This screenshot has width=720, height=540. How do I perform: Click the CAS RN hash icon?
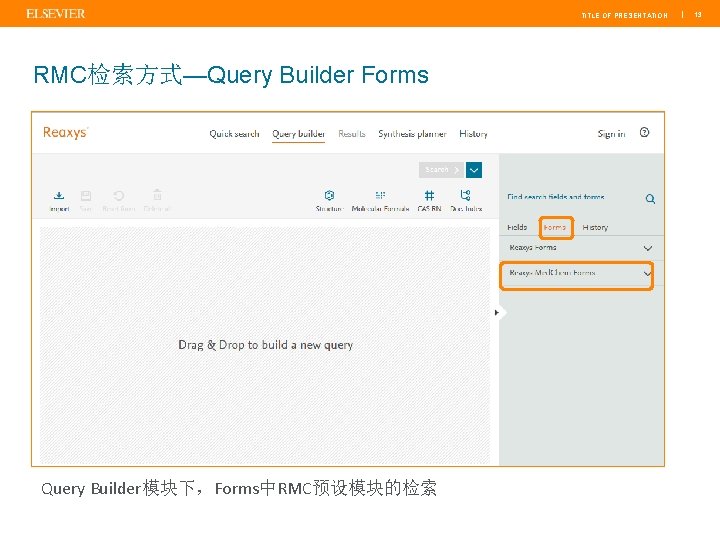(x=429, y=196)
